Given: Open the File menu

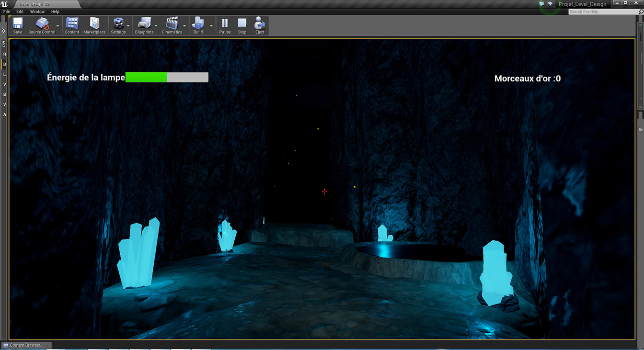Looking at the screenshot, I should point(7,11).
